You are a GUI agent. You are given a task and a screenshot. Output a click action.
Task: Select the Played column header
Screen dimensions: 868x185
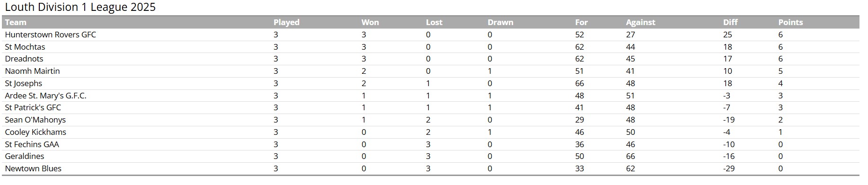[x=286, y=22]
